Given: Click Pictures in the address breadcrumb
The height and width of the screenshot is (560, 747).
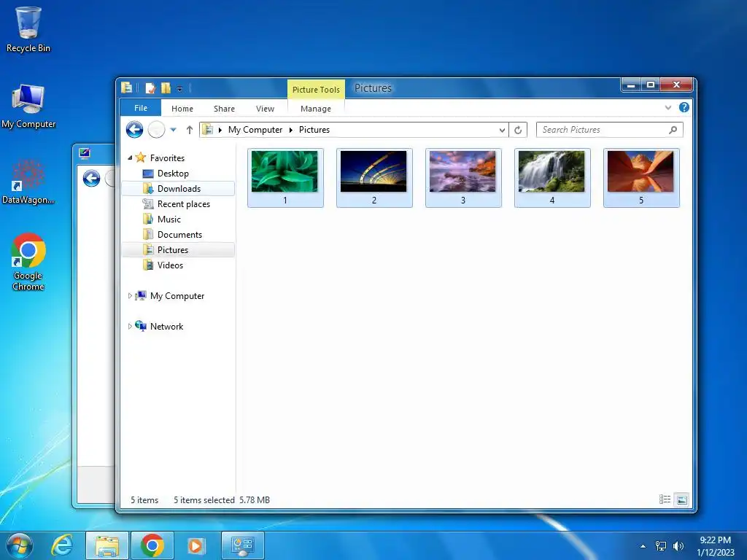Looking at the screenshot, I should (314, 130).
